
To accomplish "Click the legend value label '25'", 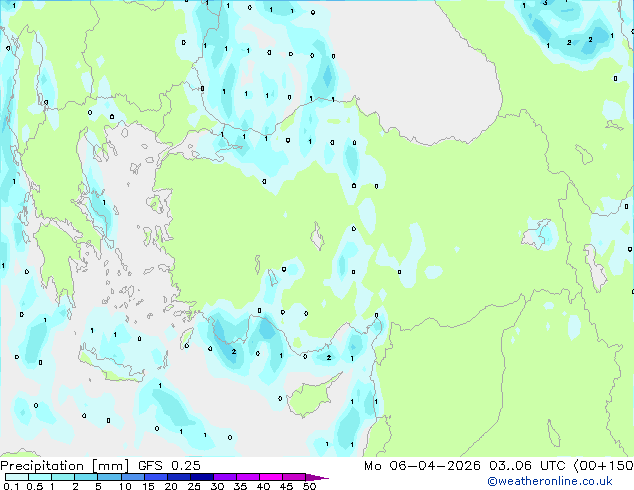I will [x=194, y=486].
